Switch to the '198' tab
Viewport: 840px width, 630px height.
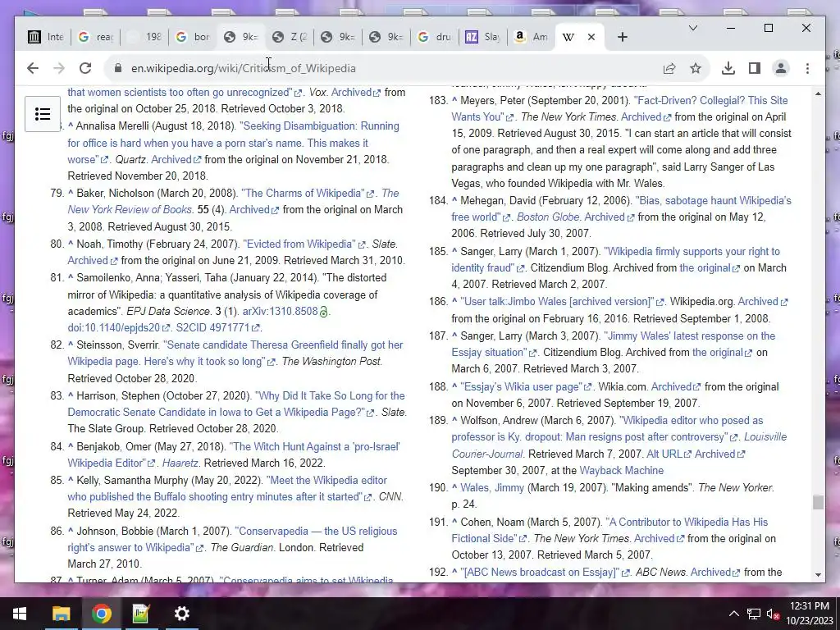coord(144,37)
